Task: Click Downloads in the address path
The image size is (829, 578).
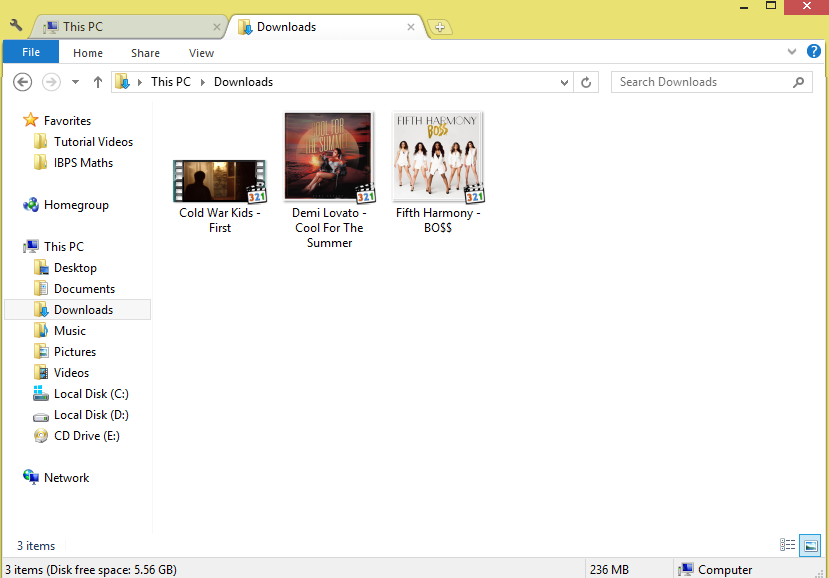Action: [244, 82]
